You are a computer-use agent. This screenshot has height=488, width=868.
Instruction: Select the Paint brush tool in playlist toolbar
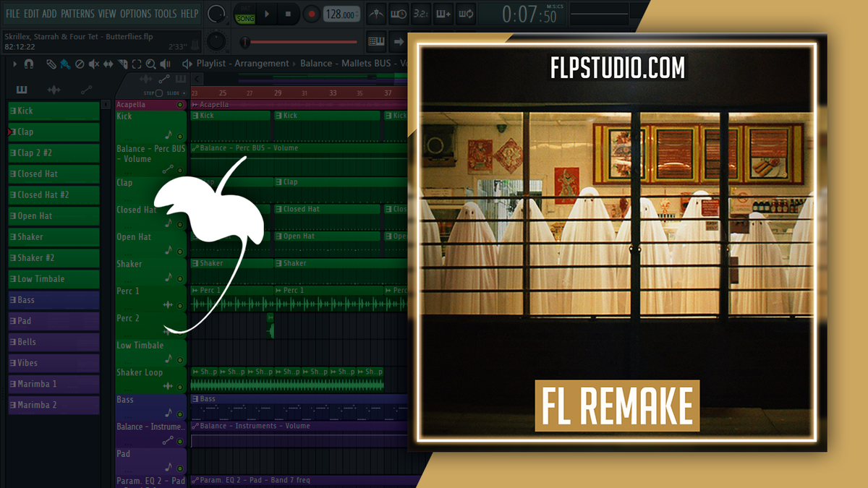[65, 64]
